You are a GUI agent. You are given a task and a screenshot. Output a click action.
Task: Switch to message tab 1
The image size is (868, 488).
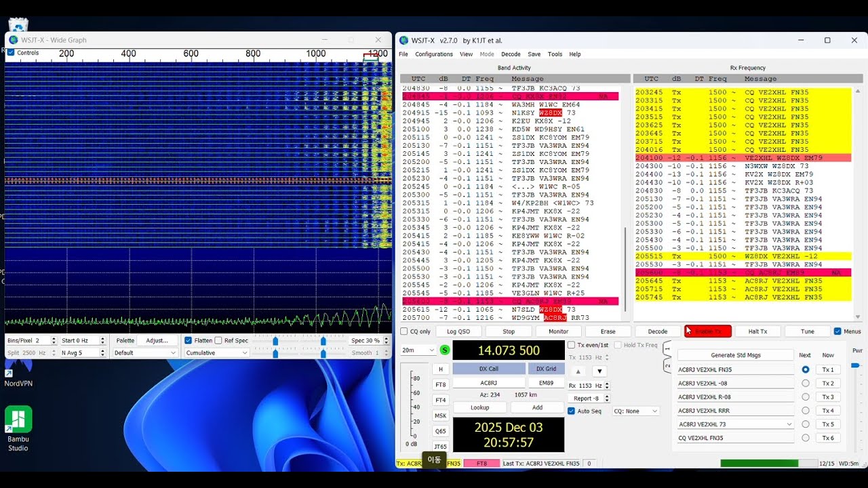(x=667, y=349)
